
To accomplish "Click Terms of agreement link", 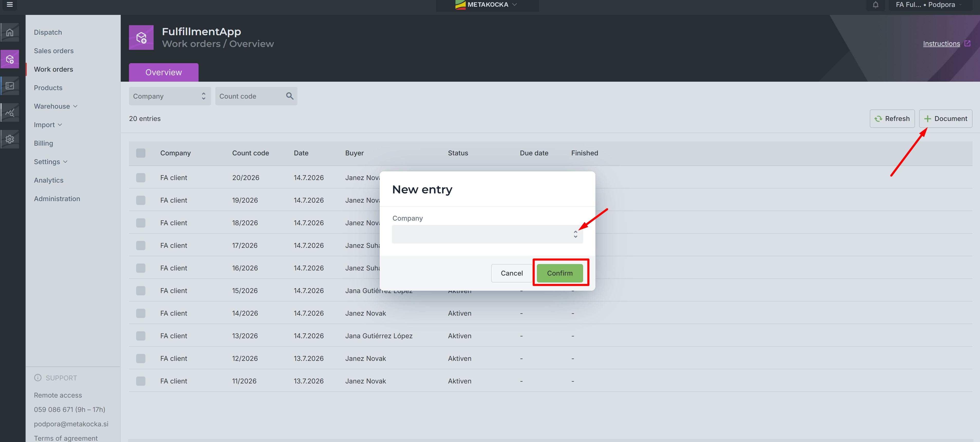I will coord(66,438).
